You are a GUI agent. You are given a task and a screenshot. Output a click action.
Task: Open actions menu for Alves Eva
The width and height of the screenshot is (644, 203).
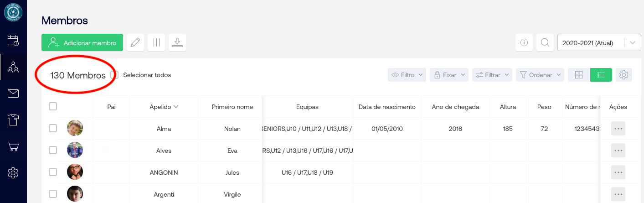coord(618,151)
